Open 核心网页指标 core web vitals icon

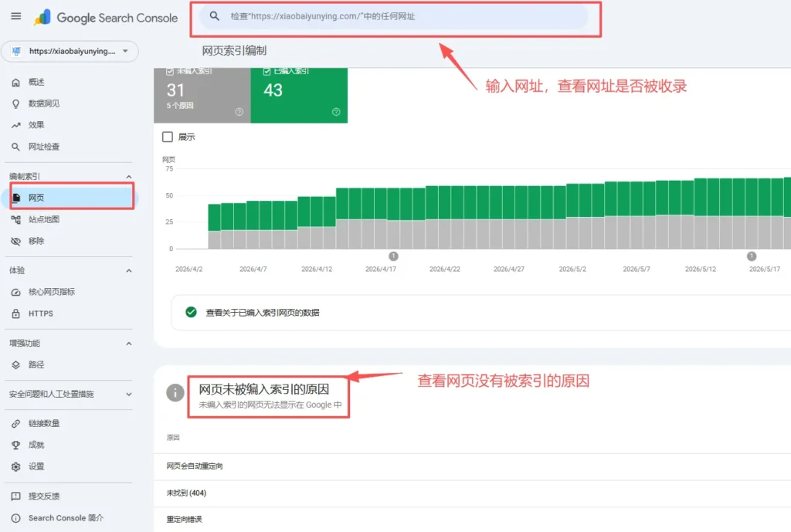(15, 292)
